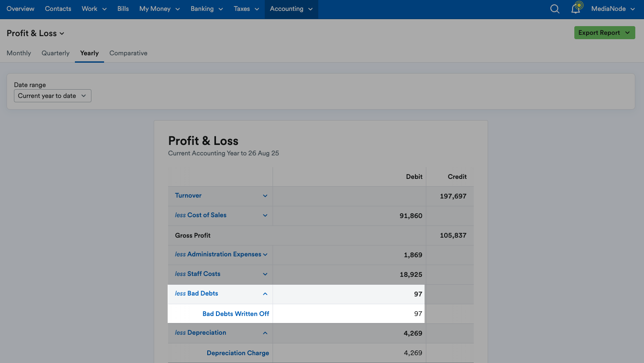Click the Debit column header

414,177
